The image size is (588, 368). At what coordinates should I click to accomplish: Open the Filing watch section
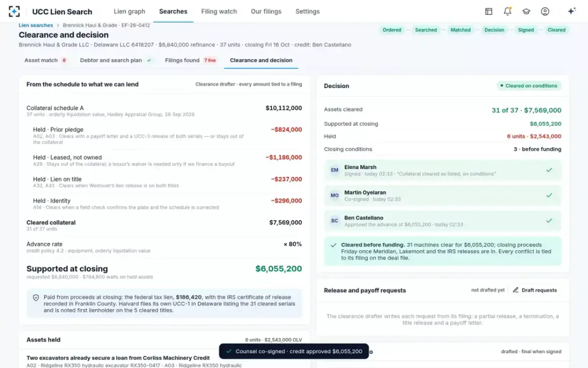[219, 11]
